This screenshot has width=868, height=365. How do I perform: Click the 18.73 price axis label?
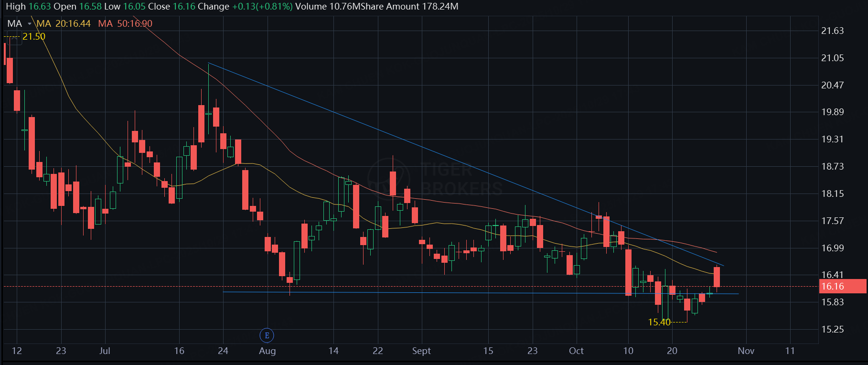click(x=832, y=166)
